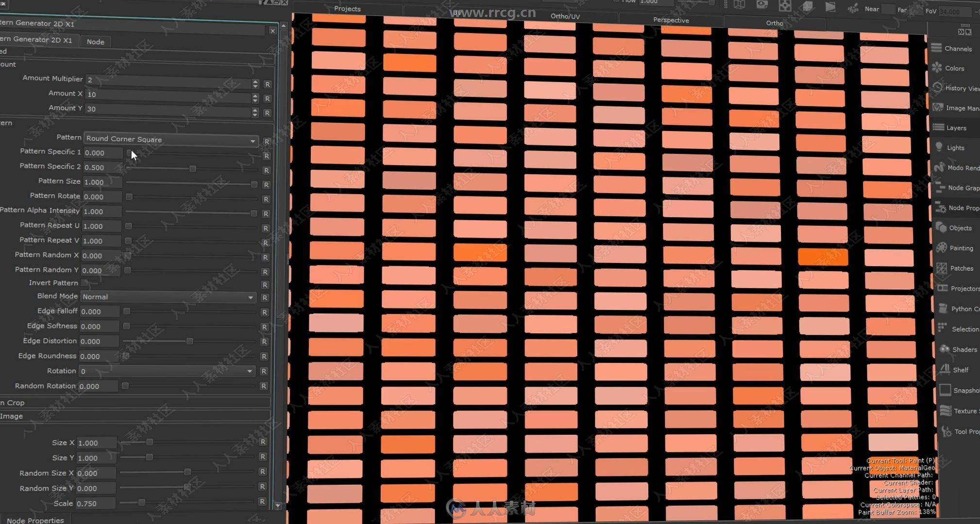This screenshot has width=980, height=524.
Task: Click the eye camera icon in top toolbar
Action: (x=762, y=5)
